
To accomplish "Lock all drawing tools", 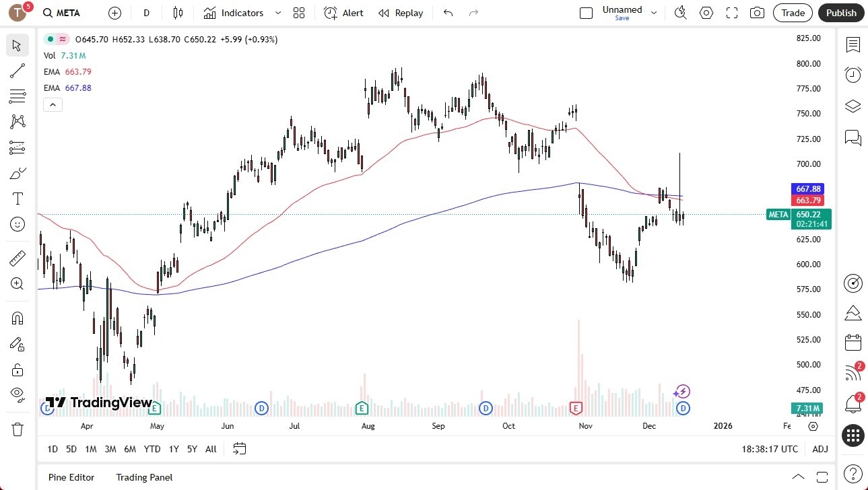I will pos(18,370).
